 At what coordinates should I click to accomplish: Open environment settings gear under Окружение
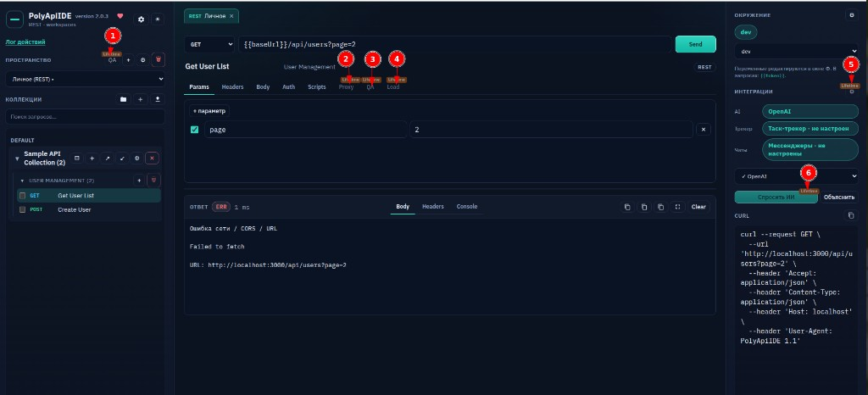click(851, 15)
